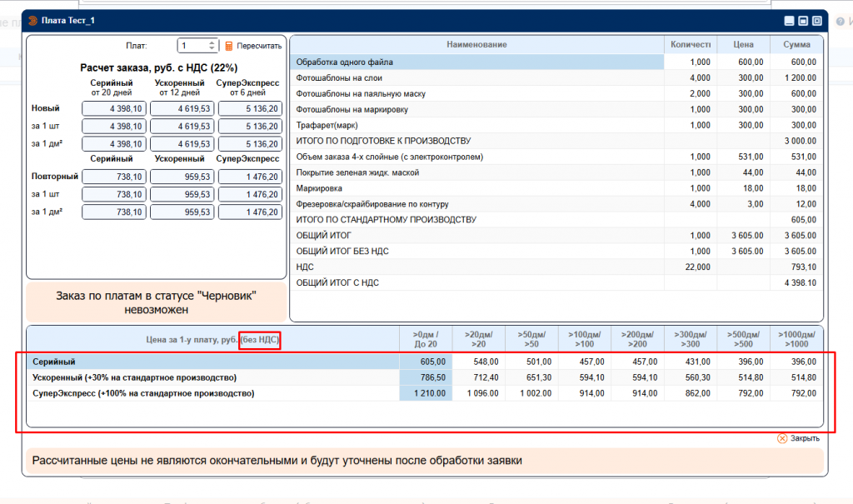Click the orange X icon next to Закрыть
The image size is (853, 504).
pyautogui.click(x=782, y=438)
